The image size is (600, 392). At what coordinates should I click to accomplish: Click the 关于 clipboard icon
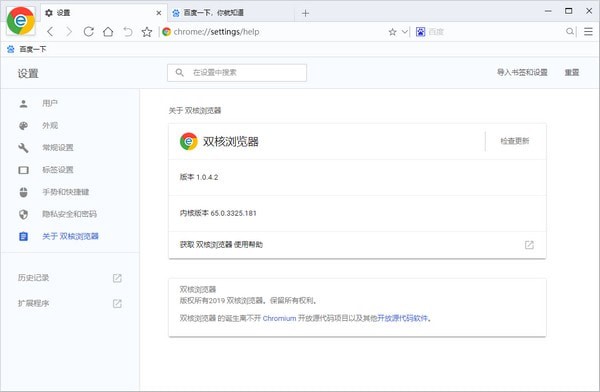23,236
